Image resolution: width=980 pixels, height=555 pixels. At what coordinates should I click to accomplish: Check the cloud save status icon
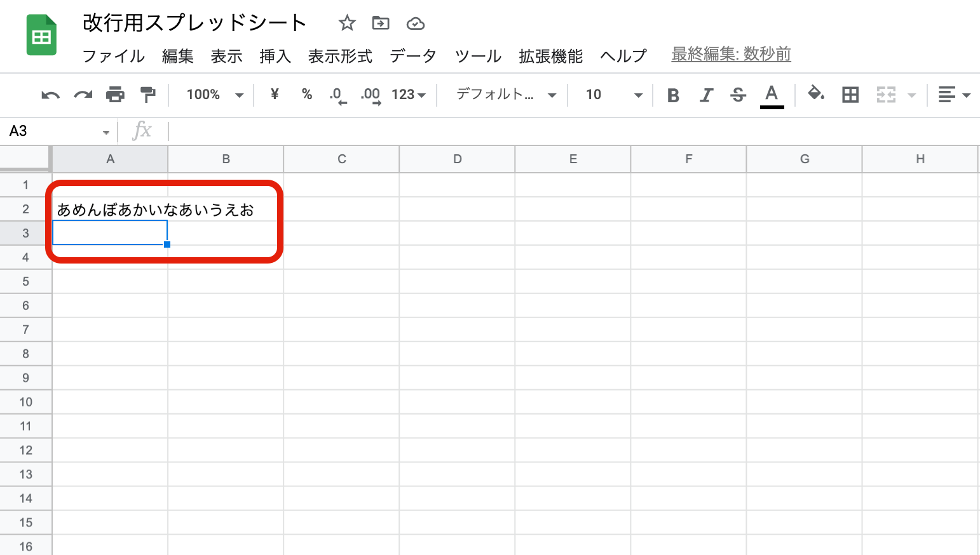(416, 24)
